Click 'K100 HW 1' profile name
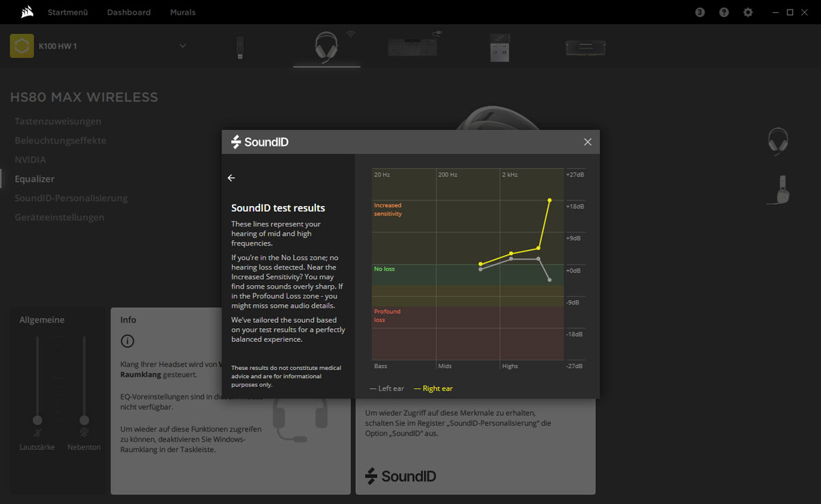 pyautogui.click(x=58, y=46)
